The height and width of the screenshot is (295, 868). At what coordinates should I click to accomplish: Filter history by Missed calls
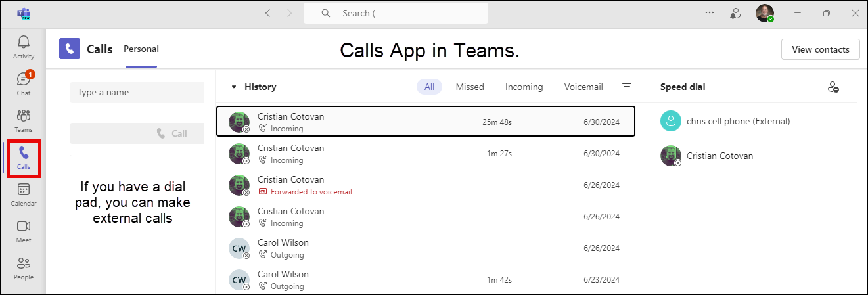pos(470,87)
